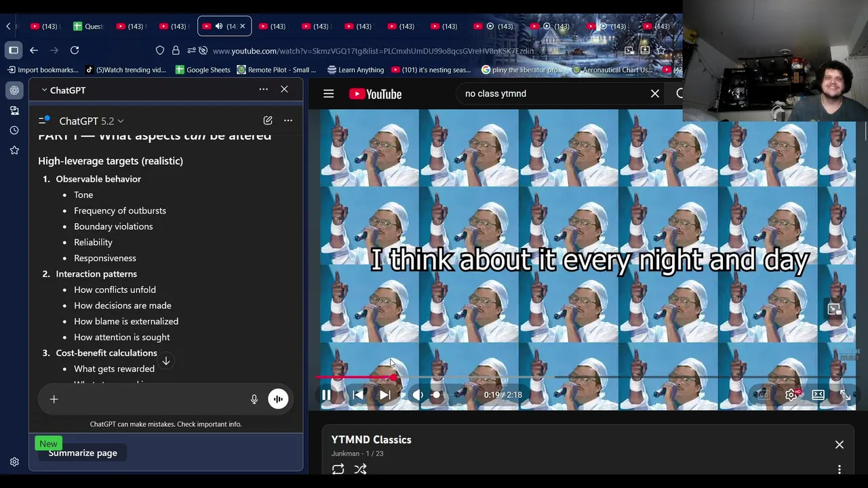Pause the YouTube video

tap(326, 394)
